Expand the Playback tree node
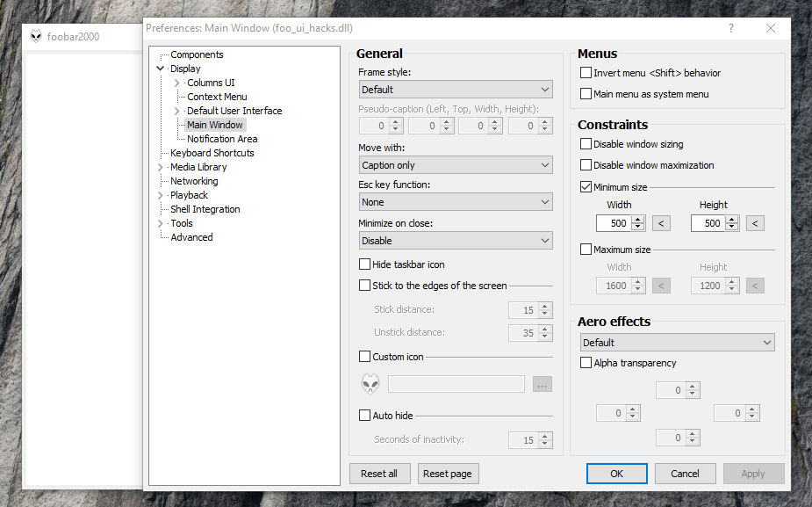Screen dimensions: 812x507 pyautogui.click(x=161, y=195)
